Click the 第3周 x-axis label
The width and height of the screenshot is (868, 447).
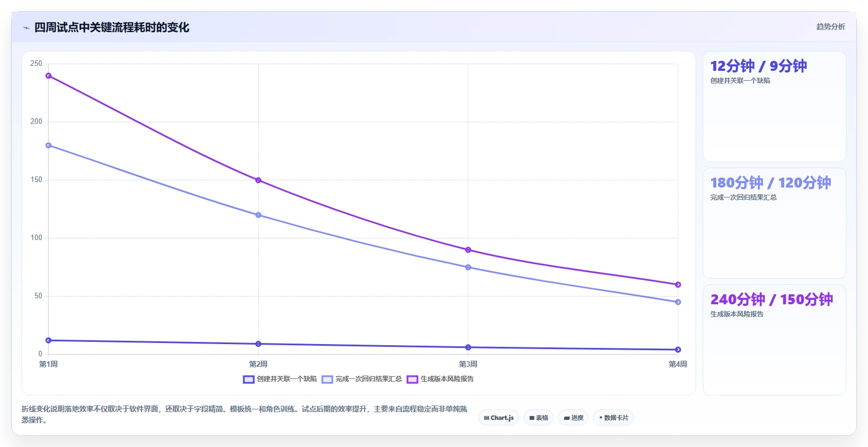coord(468,364)
